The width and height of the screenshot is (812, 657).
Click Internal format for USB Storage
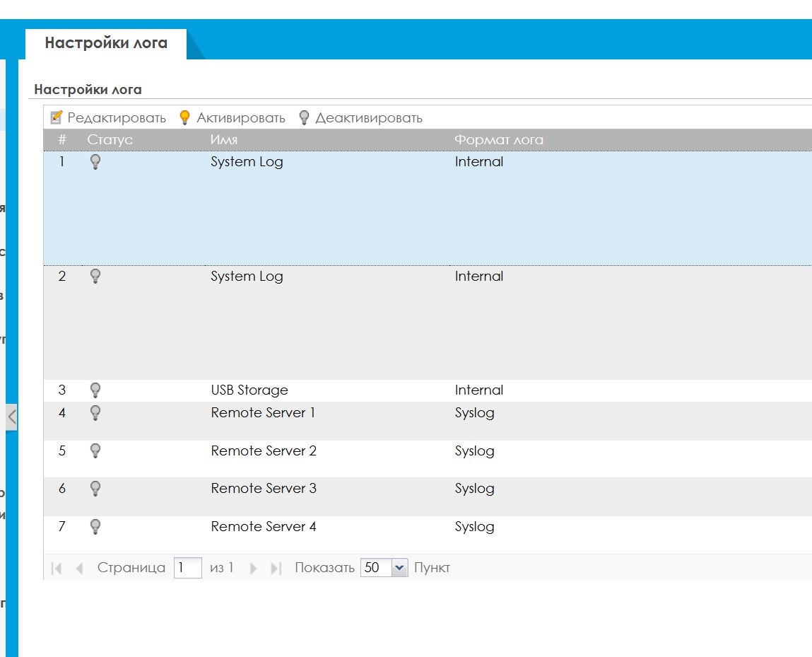(x=479, y=390)
